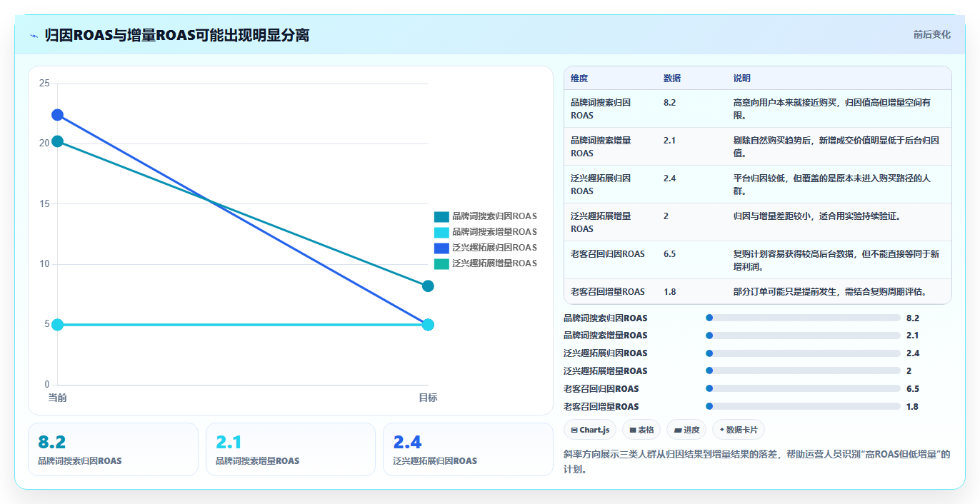Screen dimensions: 980x504
Task: Click description starting 部分订单可能只是提前发生
Action: point(830,291)
